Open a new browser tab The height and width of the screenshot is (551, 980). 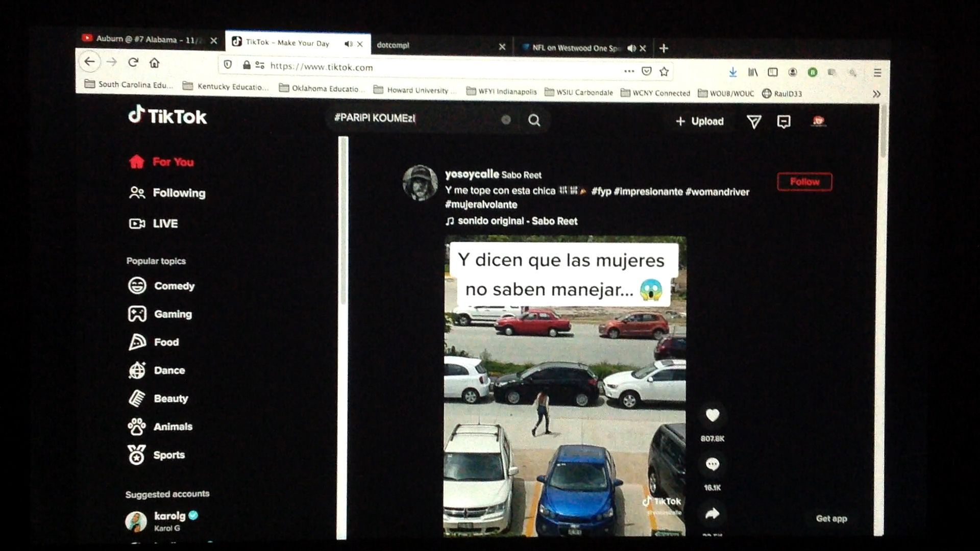click(664, 48)
